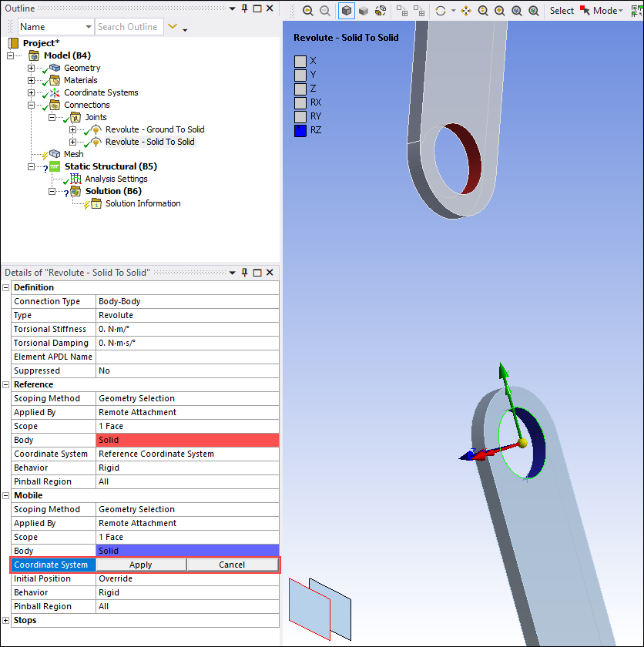Screen dimensions: 644x647
Task: Expand the Geometry tree node
Action: pyautogui.click(x=31, y=68)
